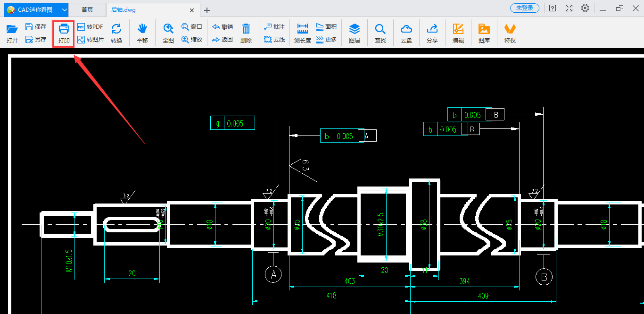Select the 批注 annotation tool
The image size is (644, 314).
click(x=274, y=27)
